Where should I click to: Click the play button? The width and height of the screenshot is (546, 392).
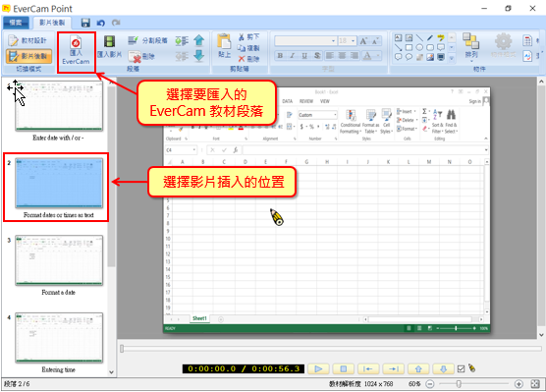pyautogui.click(x=318, y=368)
